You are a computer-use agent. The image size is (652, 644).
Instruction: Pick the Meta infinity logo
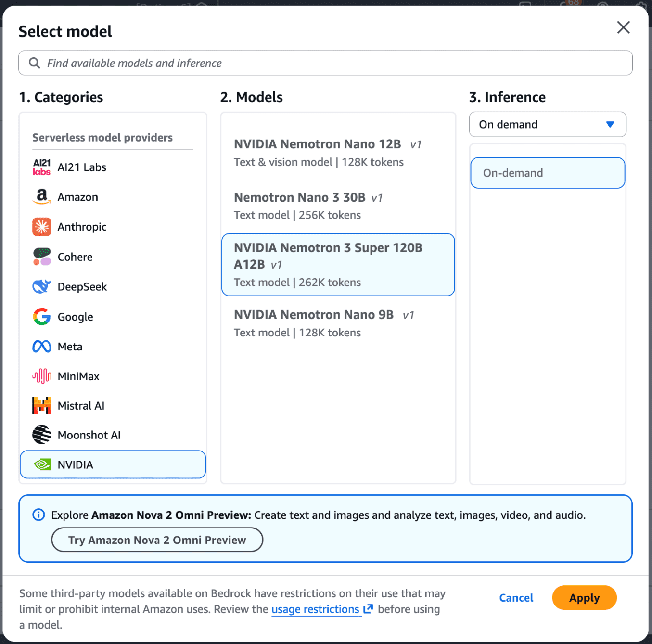coord(42,347)
